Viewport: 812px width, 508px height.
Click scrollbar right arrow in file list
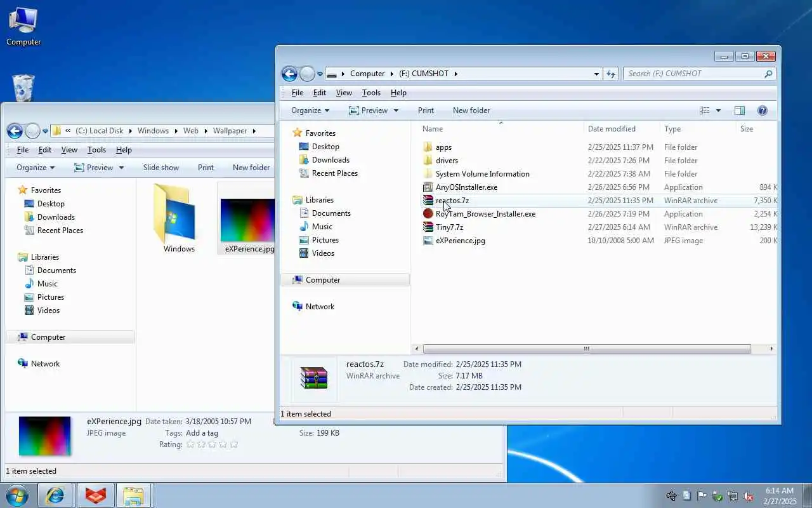coord(771,349)
